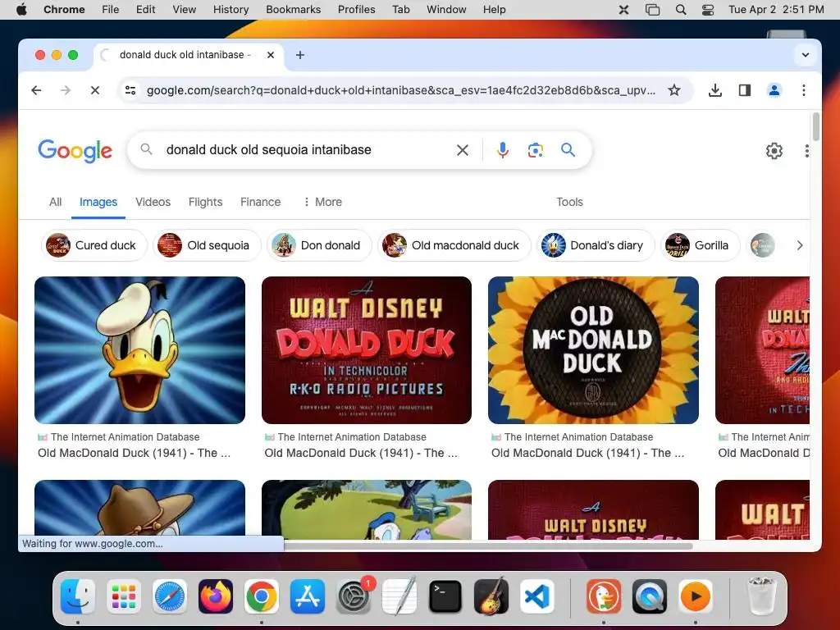Image resolution: width=840 pixels, height=630 pixels.
Task: Click the page vertical scrollbar
Action: pyautogui.click(x=815, y=127)
